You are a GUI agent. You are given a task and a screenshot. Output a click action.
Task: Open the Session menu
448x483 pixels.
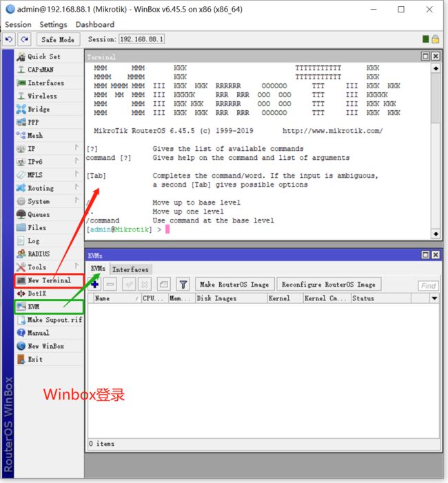[x=18, y=24]
